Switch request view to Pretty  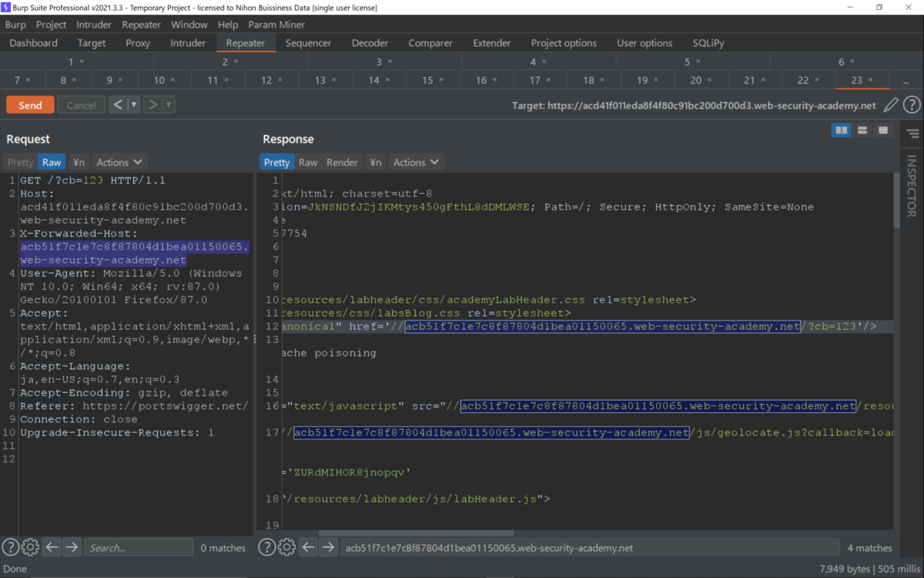20,162
